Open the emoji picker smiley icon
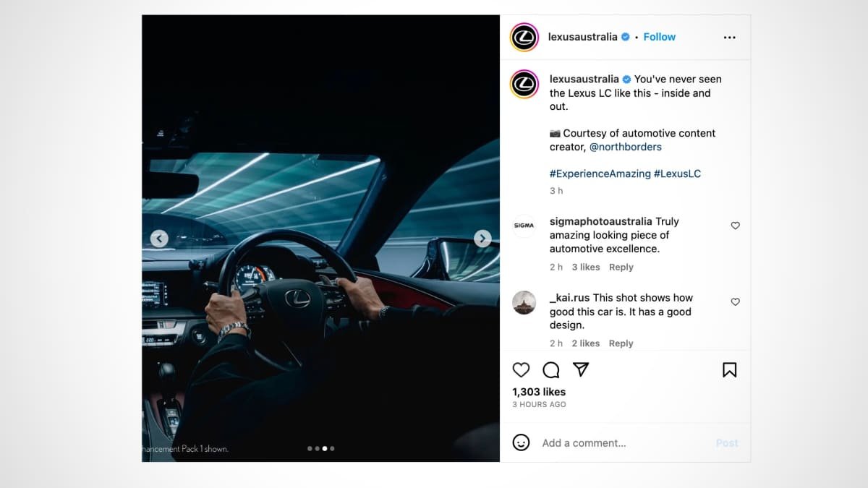 (x=521, y=442)
